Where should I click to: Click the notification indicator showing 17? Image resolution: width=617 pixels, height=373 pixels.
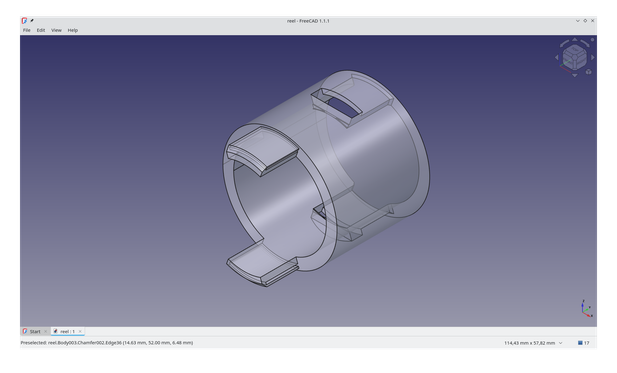pyautogui.click(x=584, y=343)
